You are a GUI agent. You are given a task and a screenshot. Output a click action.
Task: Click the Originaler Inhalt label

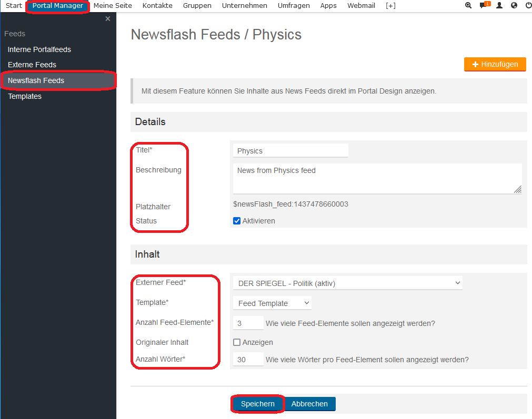pyautogui.click(x=162, y=342)
